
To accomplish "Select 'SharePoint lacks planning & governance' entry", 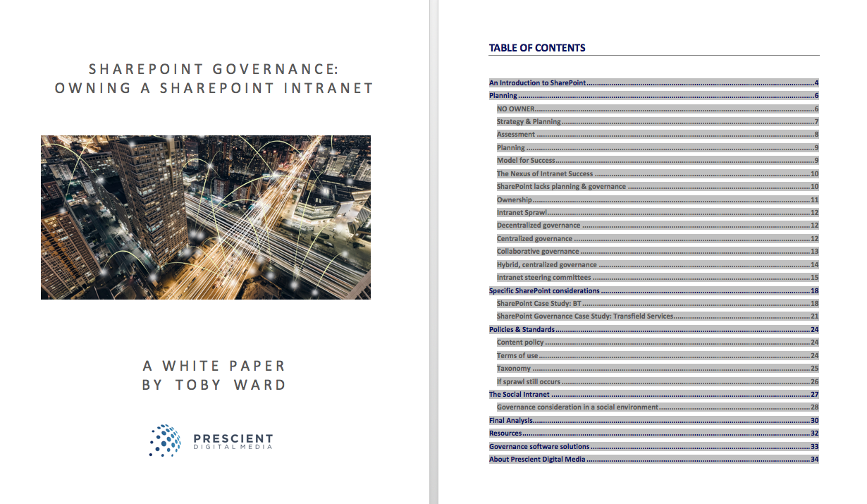I will [x=657, y=187].
